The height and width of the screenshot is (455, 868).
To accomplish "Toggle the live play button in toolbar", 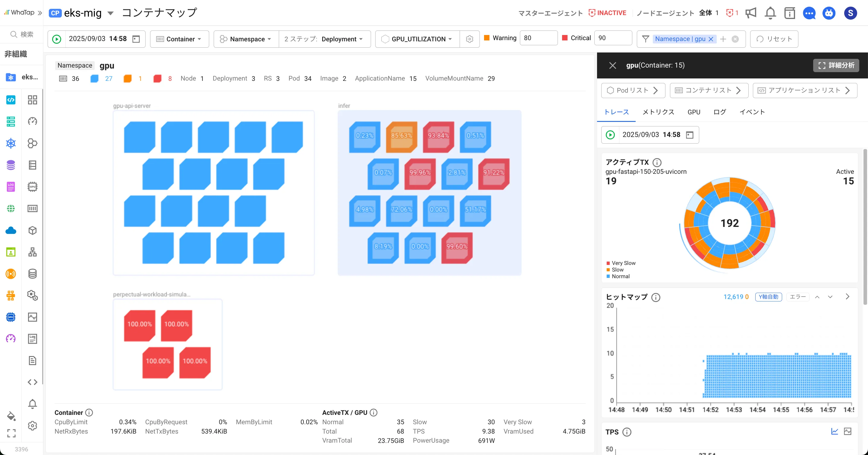I will coord(57,39).
